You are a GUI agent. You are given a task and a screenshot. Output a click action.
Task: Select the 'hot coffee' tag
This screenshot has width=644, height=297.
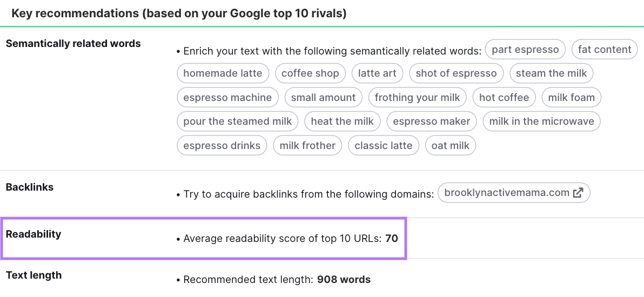[504, 98]
